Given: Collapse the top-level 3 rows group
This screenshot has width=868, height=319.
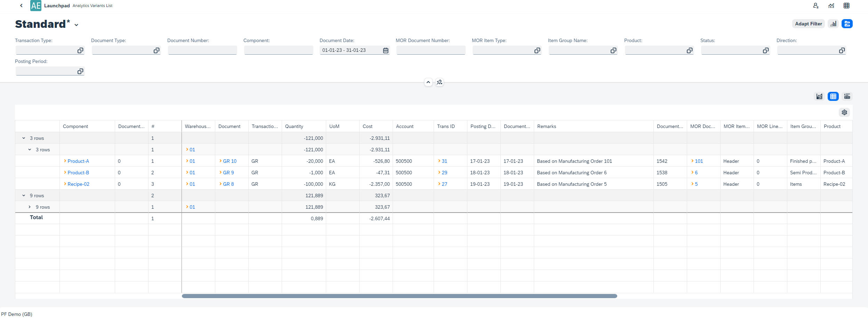Looking at the screenshot, I should point(24,138).
